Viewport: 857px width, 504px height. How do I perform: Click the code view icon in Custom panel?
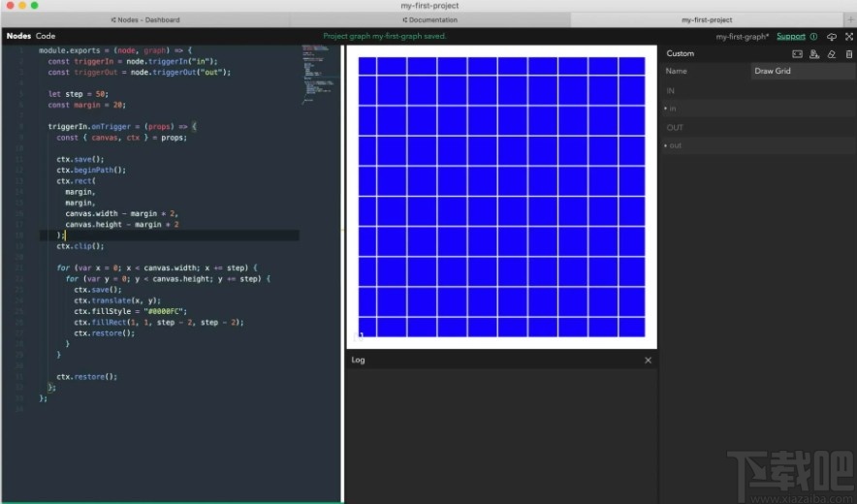(x=798, y=54)
